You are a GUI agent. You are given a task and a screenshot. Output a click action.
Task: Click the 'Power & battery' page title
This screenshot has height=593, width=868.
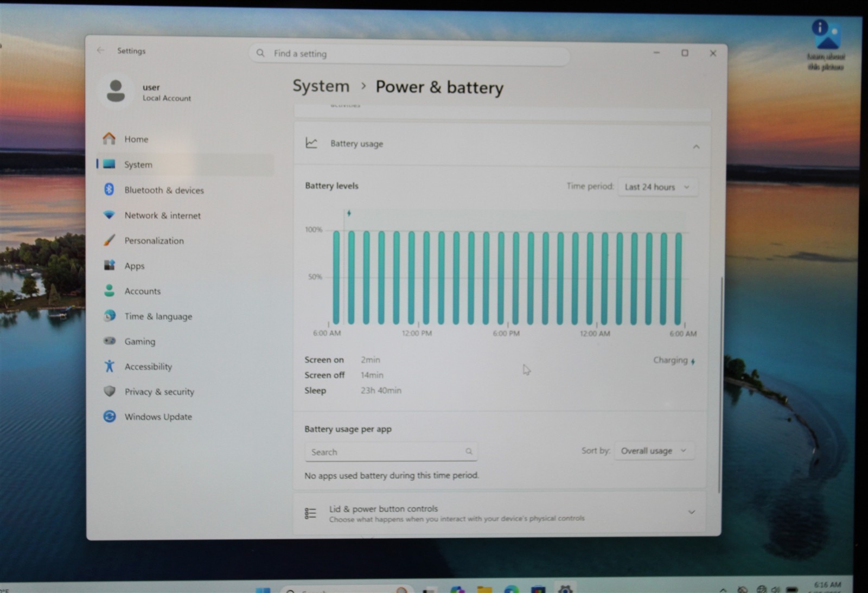(439, 87)
